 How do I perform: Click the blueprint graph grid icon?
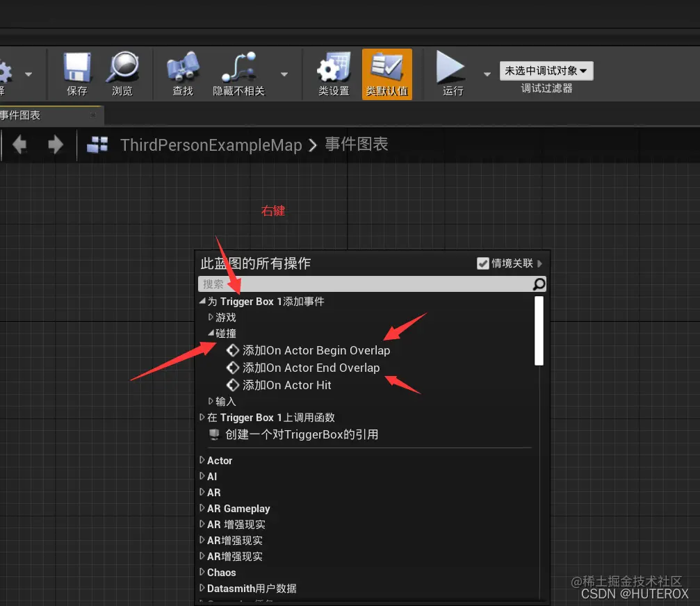[x=97, y=145]
